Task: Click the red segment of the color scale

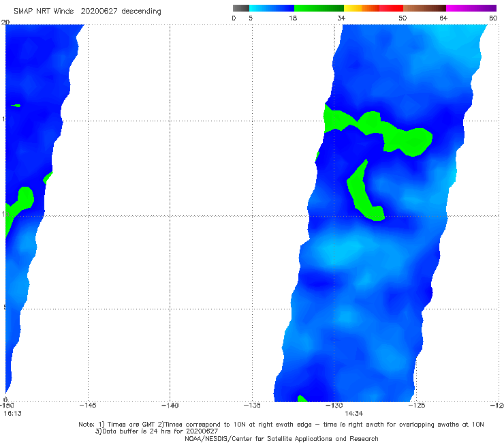Action: point(391,8)
